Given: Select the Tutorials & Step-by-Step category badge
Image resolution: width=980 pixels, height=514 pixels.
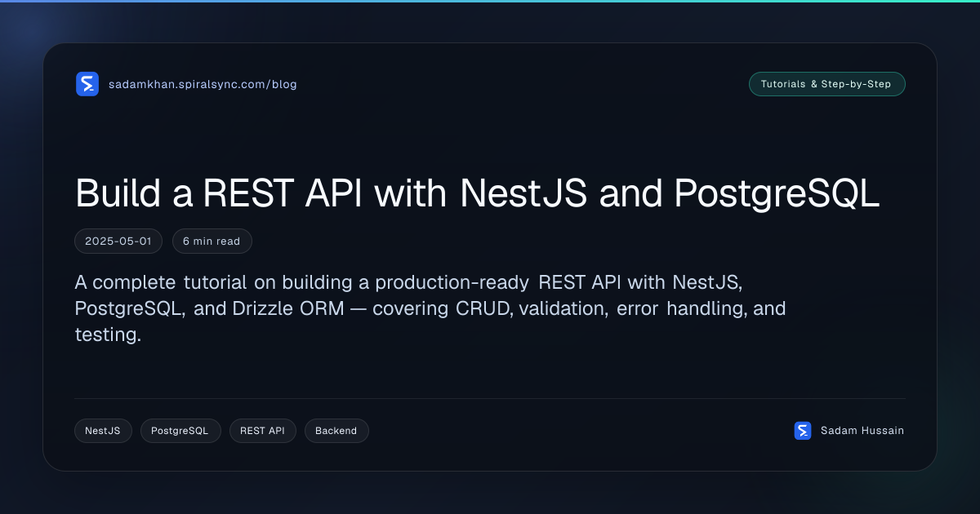Looking at the screenshot, I should point(826,84).
